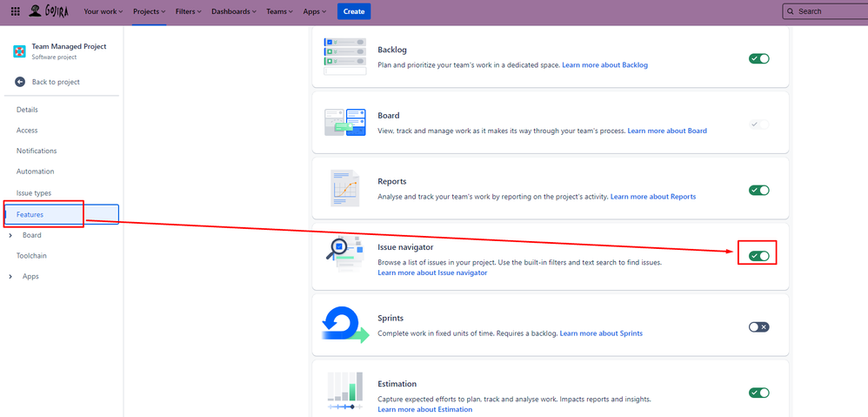Open Learn more about Backlog link
Screen dimensions: 868x417
point(605,64)
